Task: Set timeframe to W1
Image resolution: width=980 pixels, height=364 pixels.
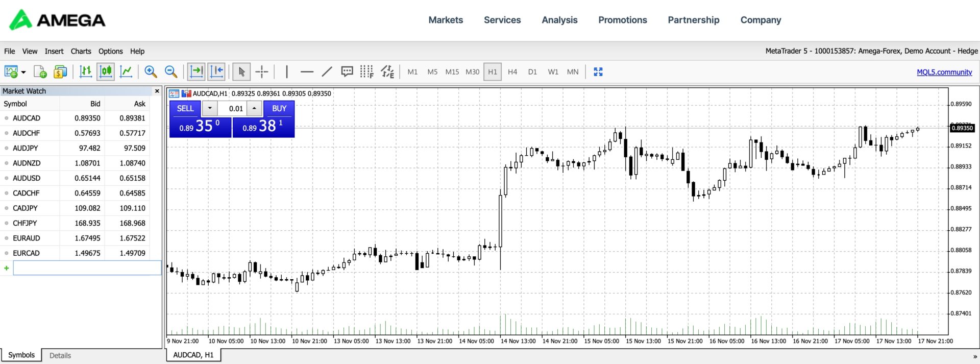Action: click(553, 72)
